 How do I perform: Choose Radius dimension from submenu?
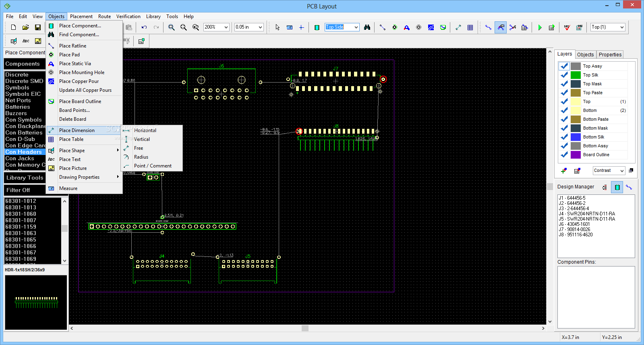(x=152, y=157)
